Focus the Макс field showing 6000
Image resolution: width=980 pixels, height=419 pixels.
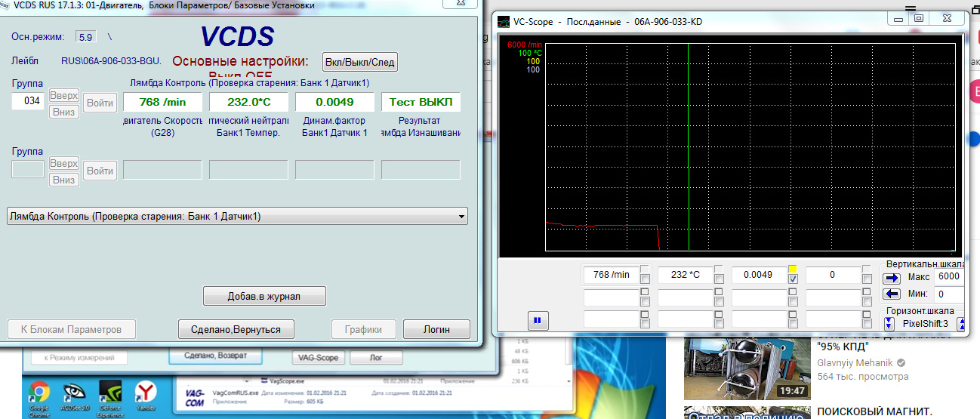(949, 276)
